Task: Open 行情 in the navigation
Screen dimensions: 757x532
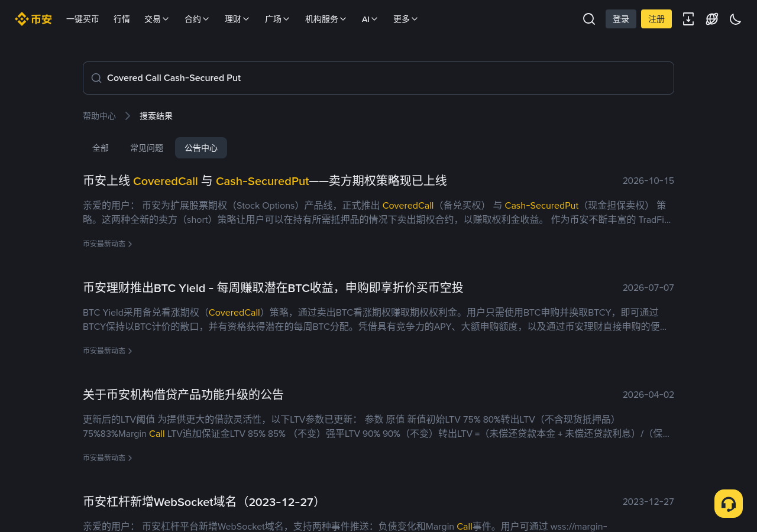Action: click(122, 19)
